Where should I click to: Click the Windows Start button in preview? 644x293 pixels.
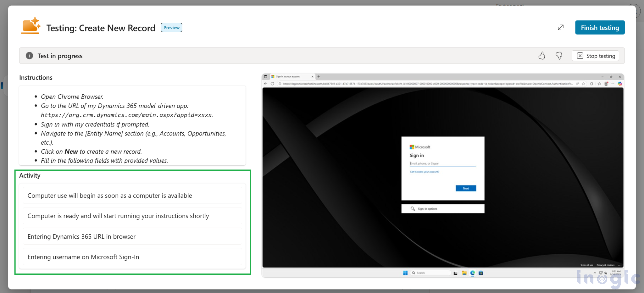pyautogui.click(x=405, y=273)
